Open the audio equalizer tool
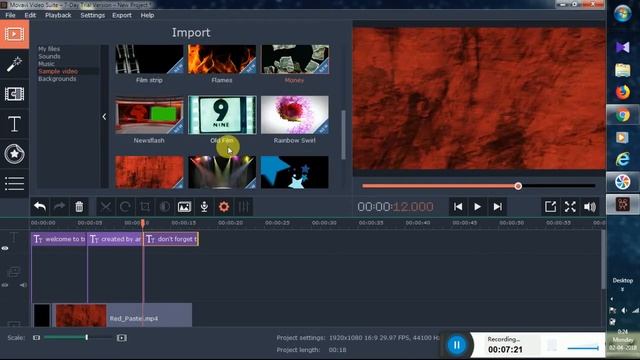 pos(244,207)
